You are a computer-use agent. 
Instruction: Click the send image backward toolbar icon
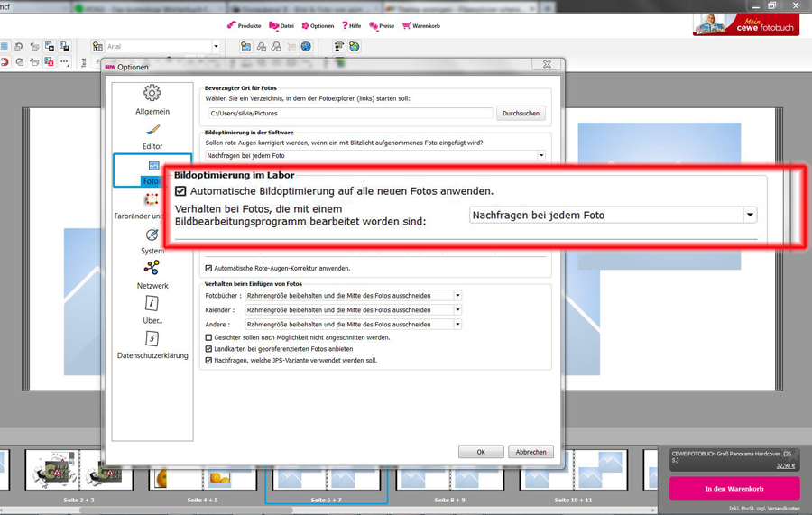64,47
